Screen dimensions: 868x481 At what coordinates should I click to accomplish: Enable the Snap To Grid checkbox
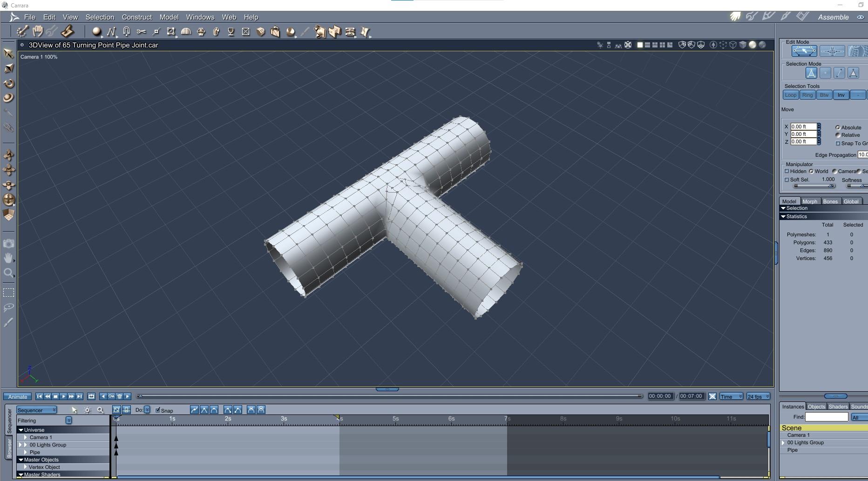838,143
